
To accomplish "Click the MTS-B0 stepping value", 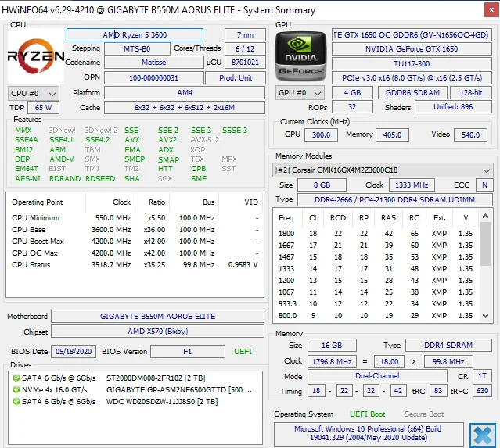I will click(x=137, y=49).
